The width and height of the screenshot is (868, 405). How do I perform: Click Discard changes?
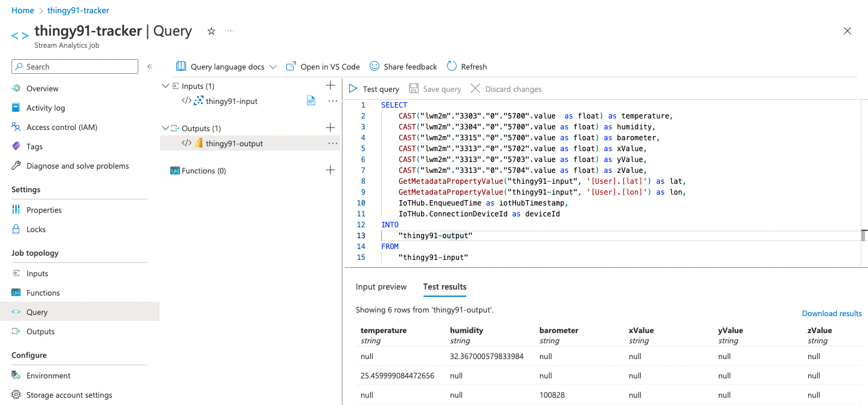pyautogui.click(x=506, y=89)
